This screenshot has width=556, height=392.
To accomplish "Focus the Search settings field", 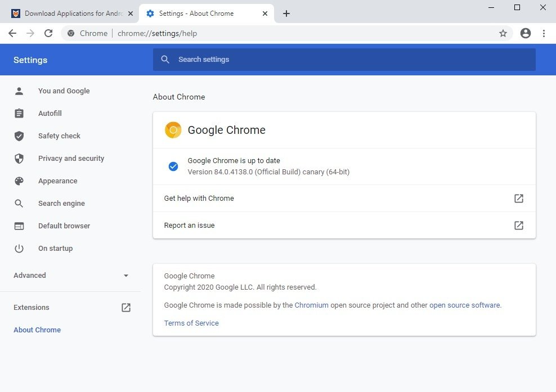I will (x=344, y=60).
